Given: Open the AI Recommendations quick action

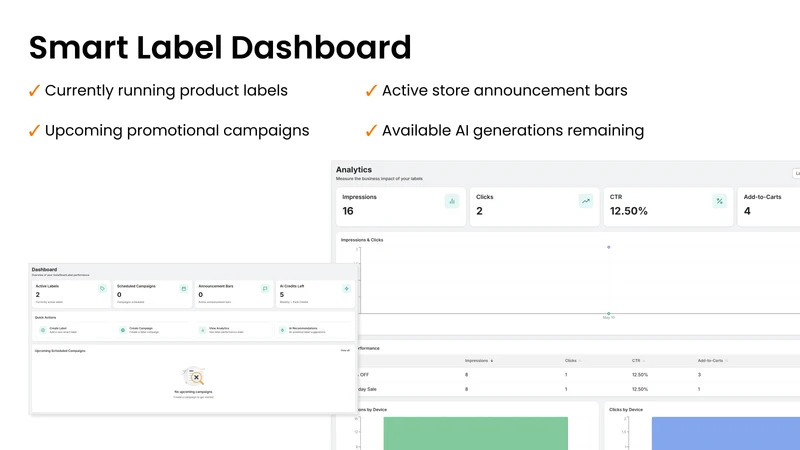Looking at the screenshot, I should (314, 330).
